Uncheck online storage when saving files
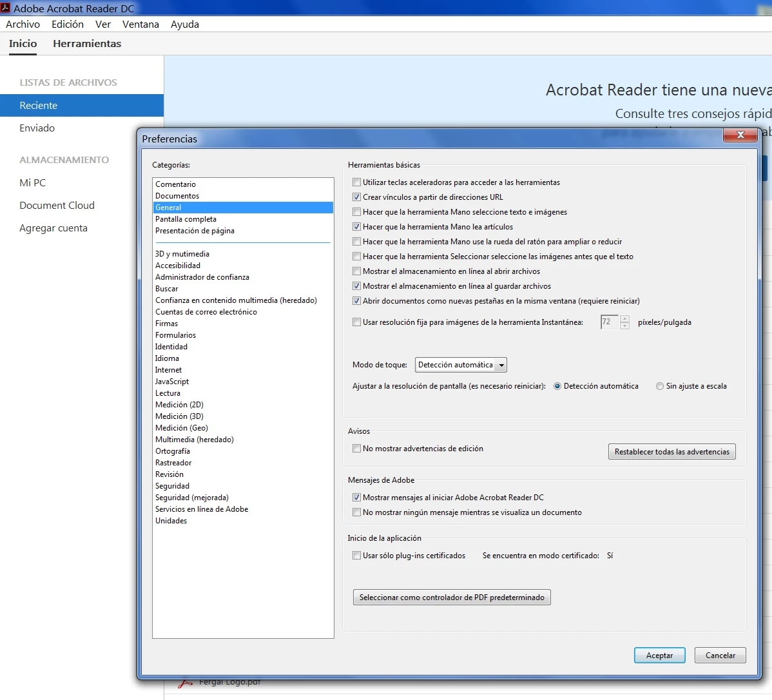Image resolution: width=772 pixels, height=700 pixels. 356,286
